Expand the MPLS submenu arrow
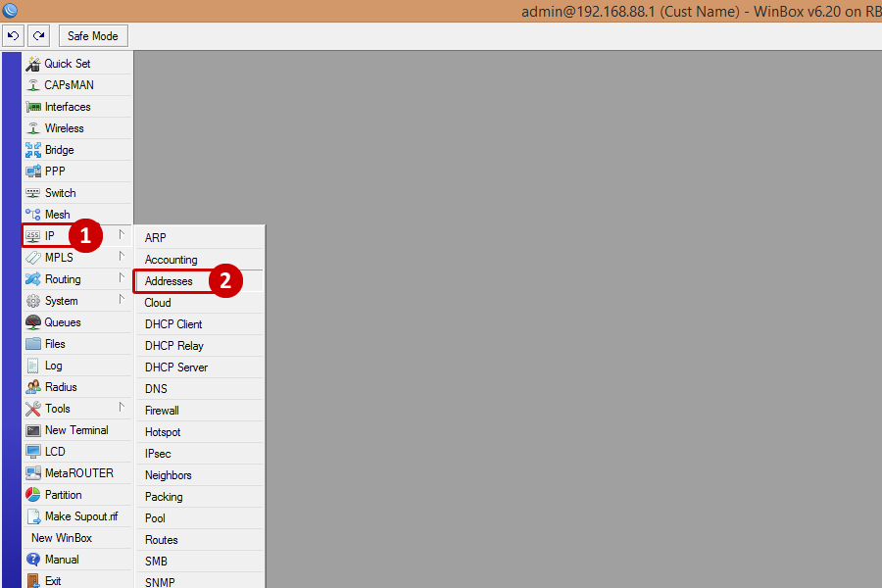 point(122,257)
